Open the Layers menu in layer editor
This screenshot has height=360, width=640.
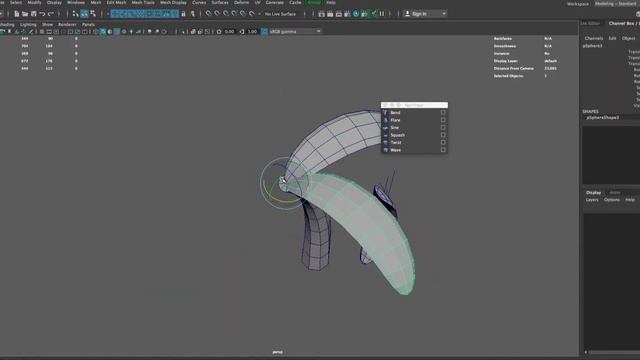[x=592, y=200]
